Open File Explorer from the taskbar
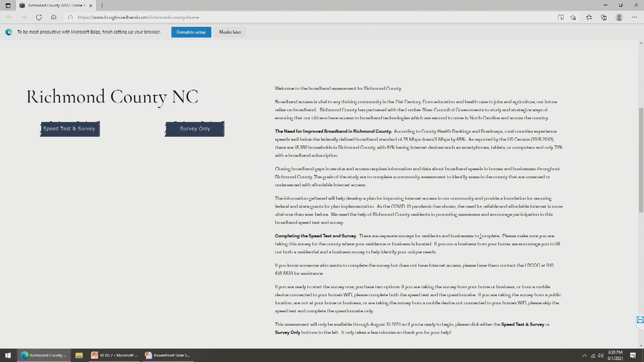This screenshot has width=644, height=362. [79, 355]
